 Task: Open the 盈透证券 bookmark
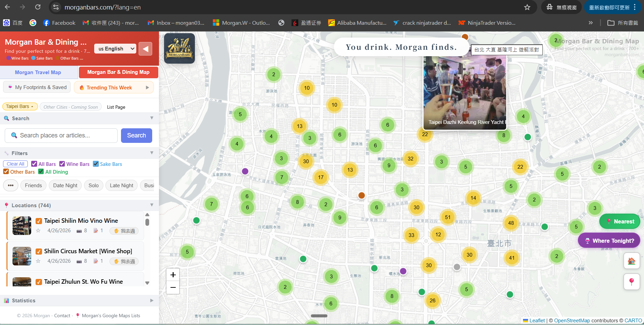point(306,23)
